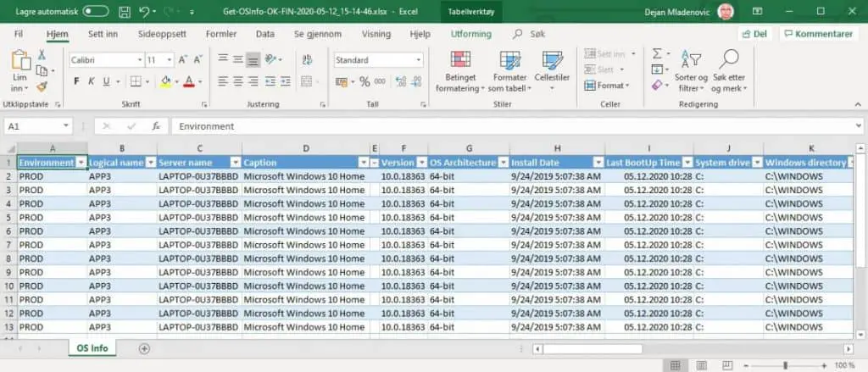The height and width of the screenshot is (372, 868).
Task: Click the increase decimal icon
Action: [401, 82]
